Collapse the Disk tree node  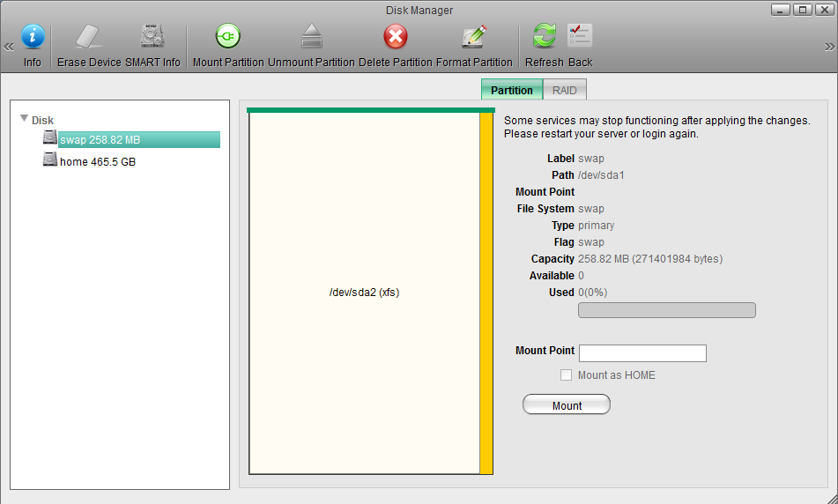pyautogui.click(x=24, y=118)
